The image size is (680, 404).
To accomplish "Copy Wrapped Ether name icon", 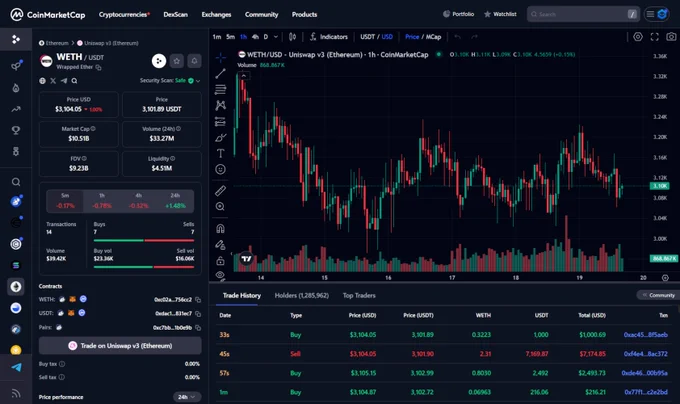I will (99, 67).
